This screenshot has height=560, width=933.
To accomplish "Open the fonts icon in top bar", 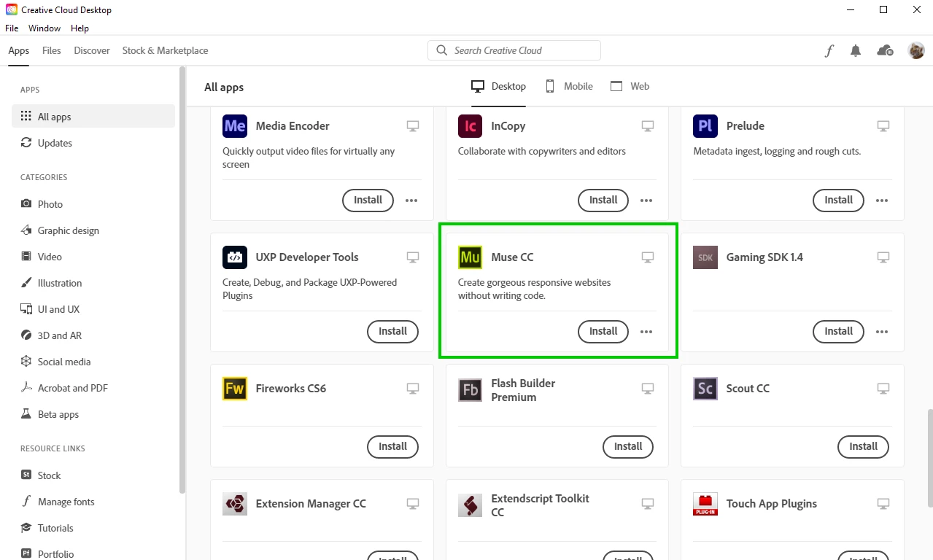I will pyautogui.click(x=829, y=50).
